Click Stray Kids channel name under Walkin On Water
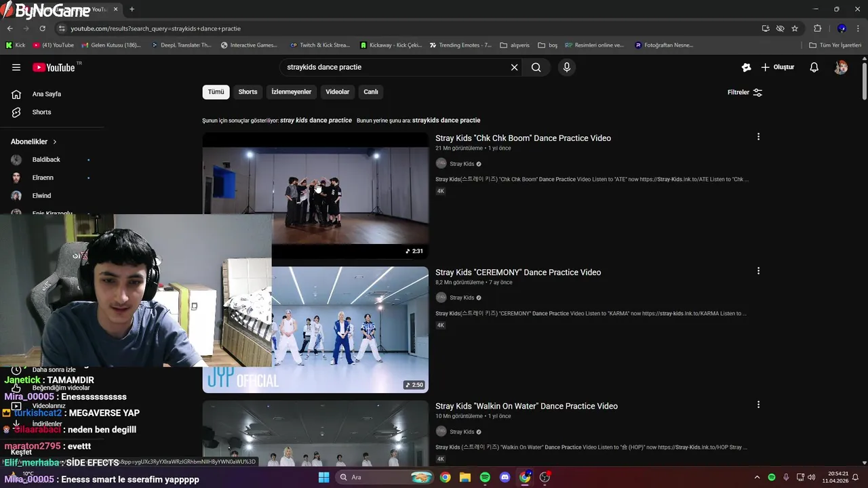The width and height of the screenshot is (868, 488). point(462,432)
